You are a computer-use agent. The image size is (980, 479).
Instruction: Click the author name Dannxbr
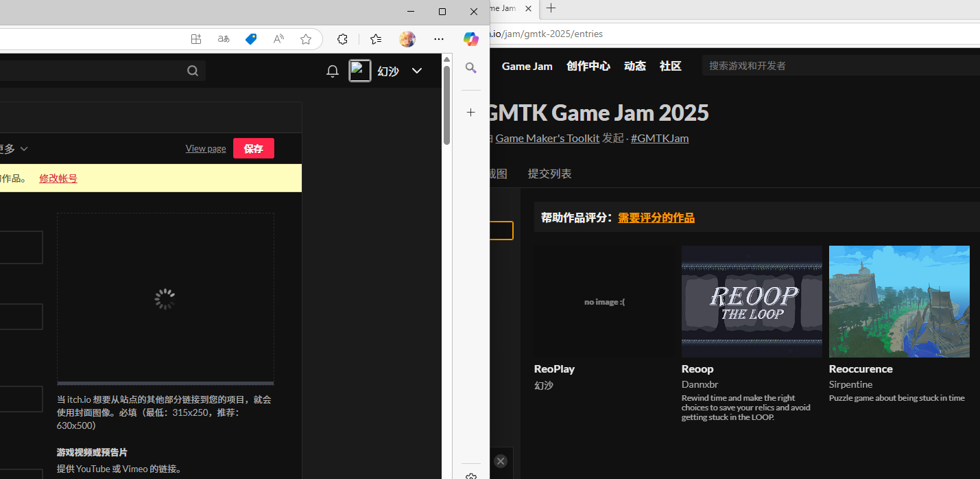click(700, 384)
